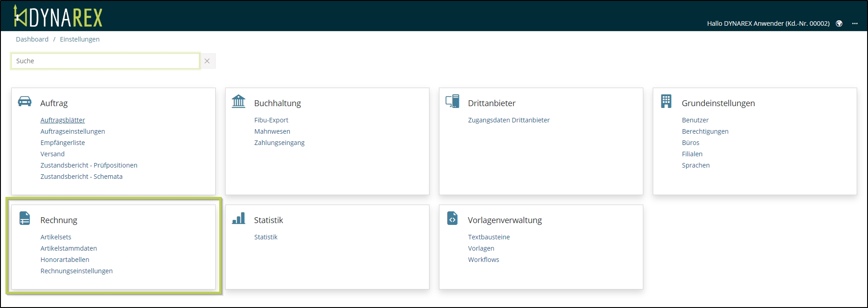Open Workflows under Vorlagenverwaltung

click(x=483, y=260)
